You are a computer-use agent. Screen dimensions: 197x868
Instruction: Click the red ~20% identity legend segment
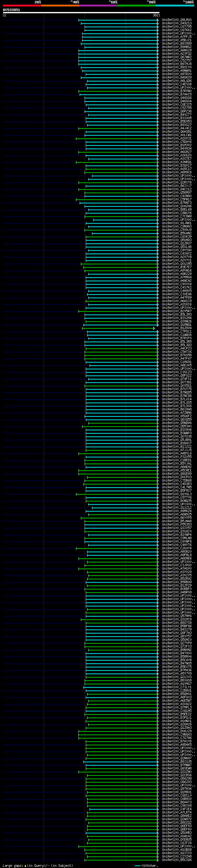pyautogui.click(x=22, y=6)
